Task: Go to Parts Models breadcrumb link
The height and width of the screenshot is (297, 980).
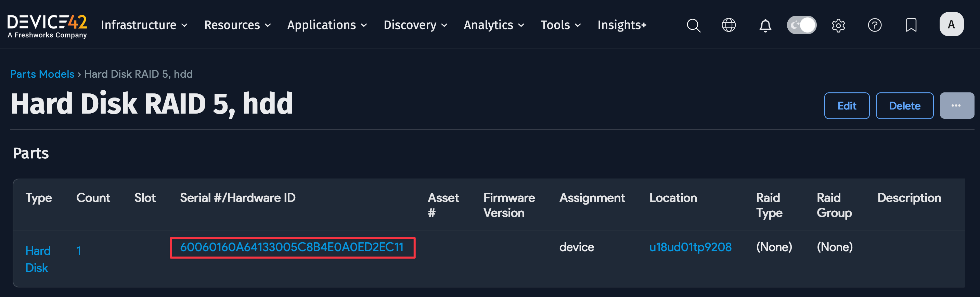Action: [42, 74]
